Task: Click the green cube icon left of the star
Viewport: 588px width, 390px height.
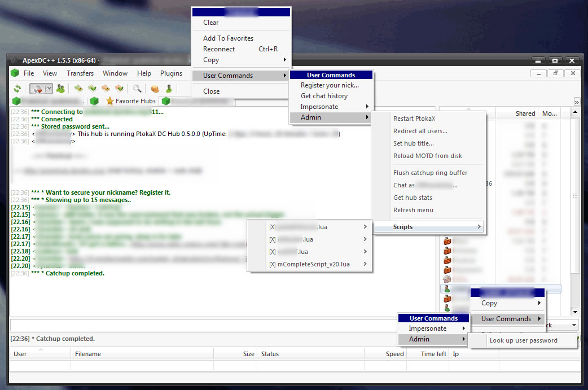Action: tap(94, 101)
